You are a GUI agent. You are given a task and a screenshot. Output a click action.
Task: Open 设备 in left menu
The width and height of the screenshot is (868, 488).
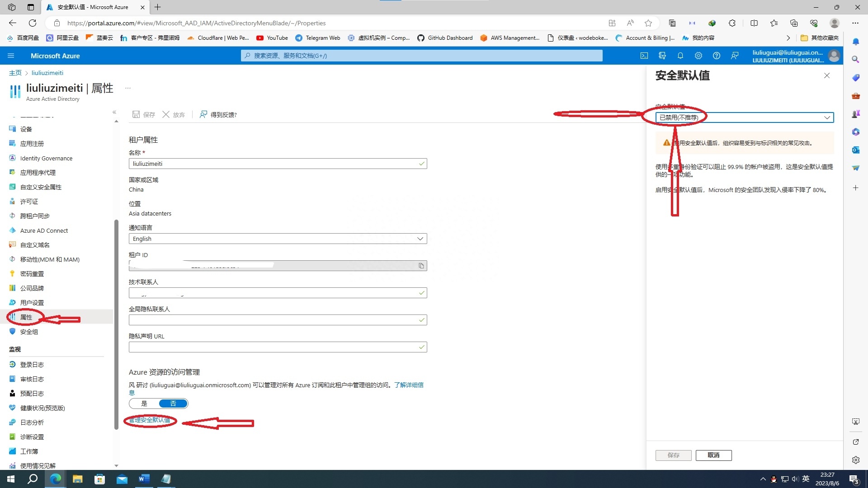pos(26,129)
